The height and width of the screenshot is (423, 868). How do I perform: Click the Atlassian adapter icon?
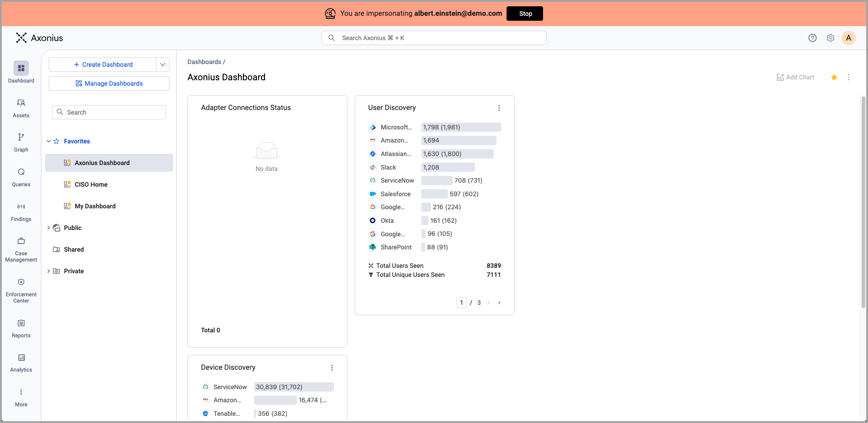tap(373, 154)
